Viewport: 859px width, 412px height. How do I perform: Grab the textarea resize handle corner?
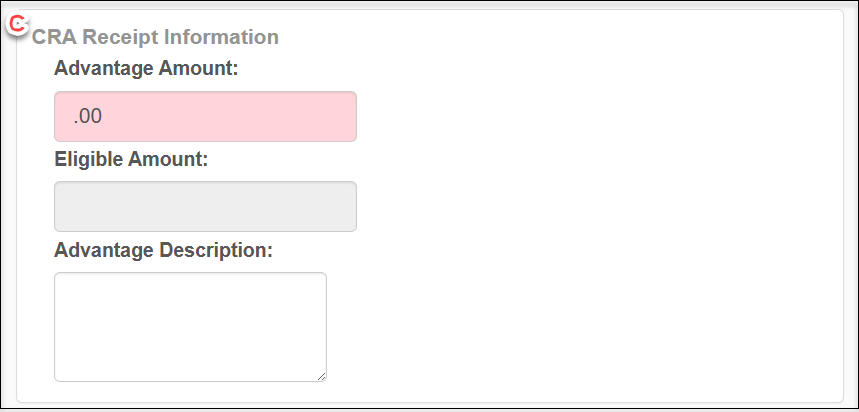tap(322, 376)
